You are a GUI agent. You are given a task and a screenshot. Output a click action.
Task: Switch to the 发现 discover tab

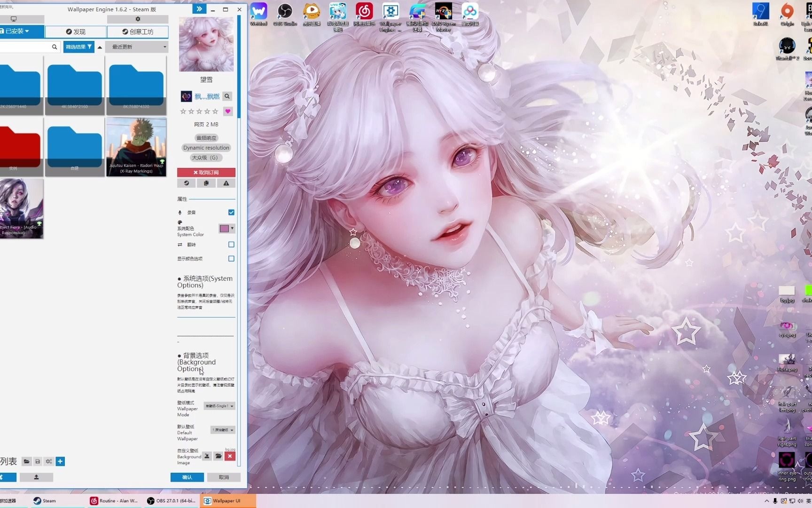click(x=76, y=32)
